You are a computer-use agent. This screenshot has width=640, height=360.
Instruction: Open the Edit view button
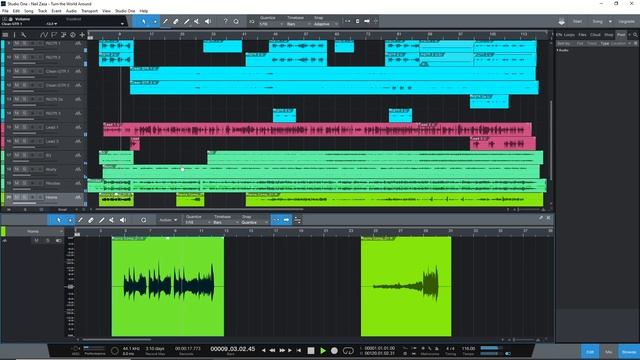590,352
